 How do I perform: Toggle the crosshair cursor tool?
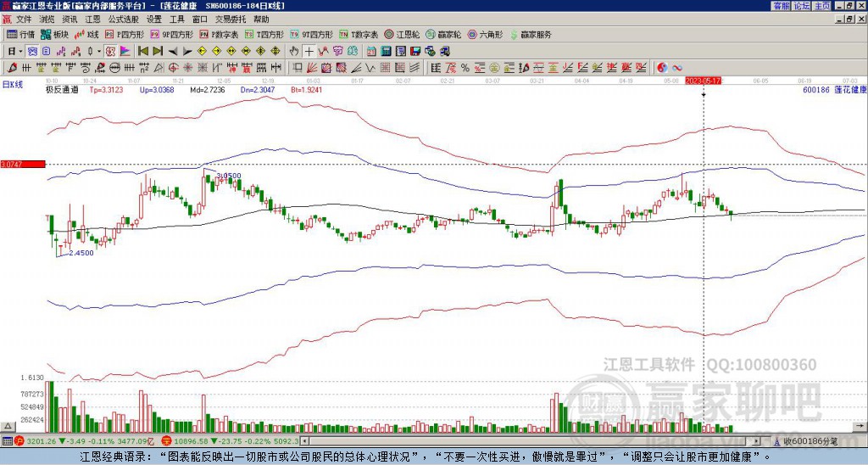tap(309, 51)
